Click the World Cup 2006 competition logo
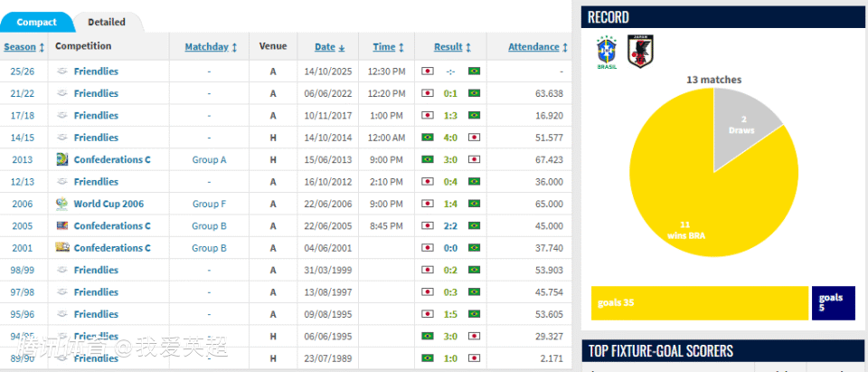Image resolution: width=868 pixels, height=372 pixels. pyautogui.click(x=61, y=204)
